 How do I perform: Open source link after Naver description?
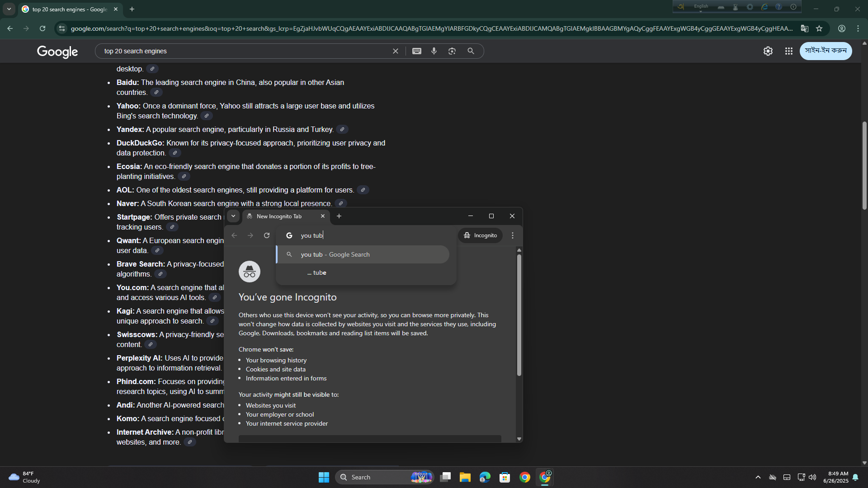341,203
